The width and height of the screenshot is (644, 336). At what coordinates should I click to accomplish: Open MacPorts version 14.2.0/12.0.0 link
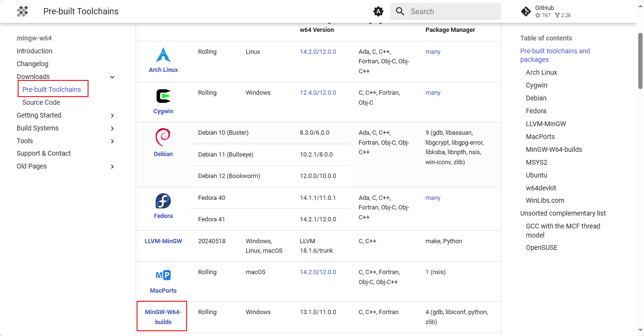318,272
